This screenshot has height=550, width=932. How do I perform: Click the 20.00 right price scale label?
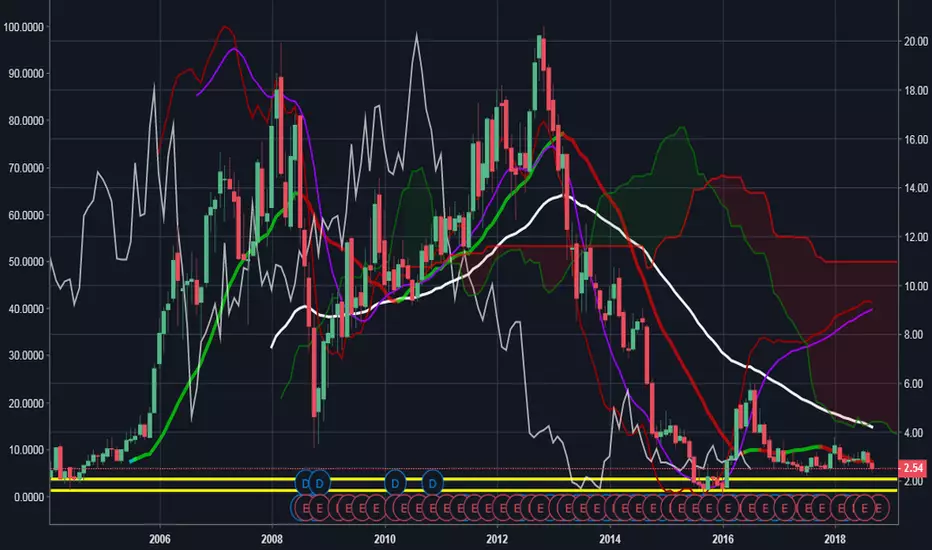[x=916, y=41]
